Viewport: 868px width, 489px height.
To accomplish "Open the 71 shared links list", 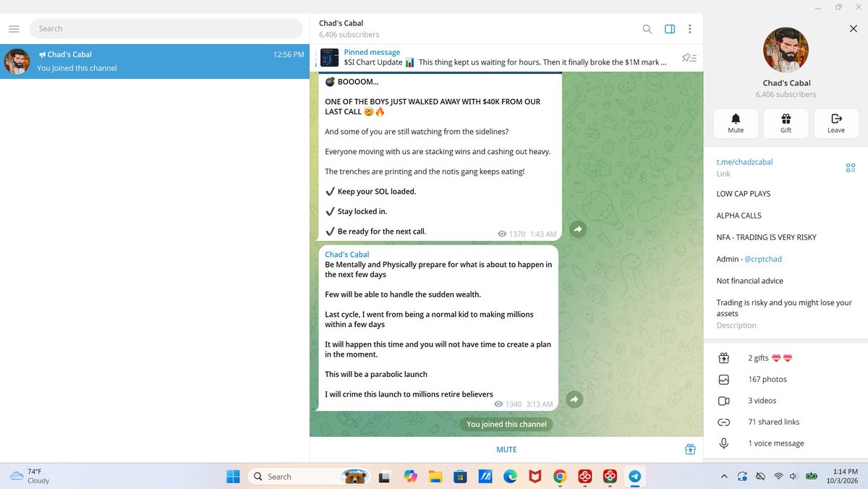I will (x=786, y=422).
